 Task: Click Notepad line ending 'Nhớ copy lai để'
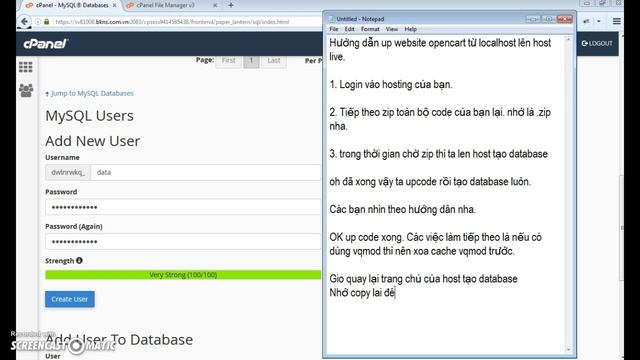point(362,293)
